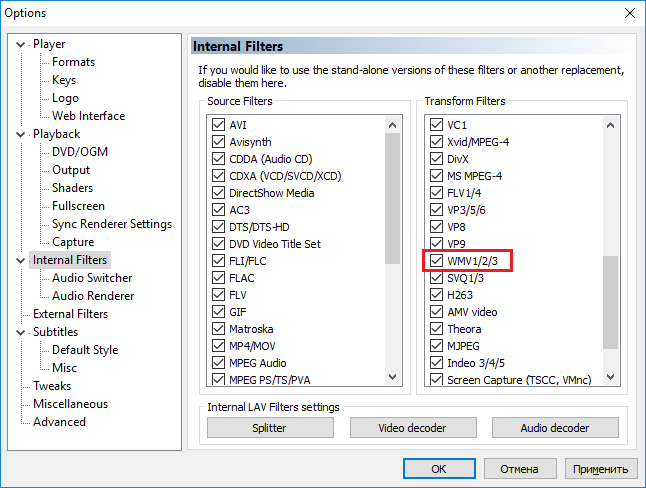Go to the External Filters page
Image resolution: width=646 pixels, height=488 pixels.
coord(70,314)
